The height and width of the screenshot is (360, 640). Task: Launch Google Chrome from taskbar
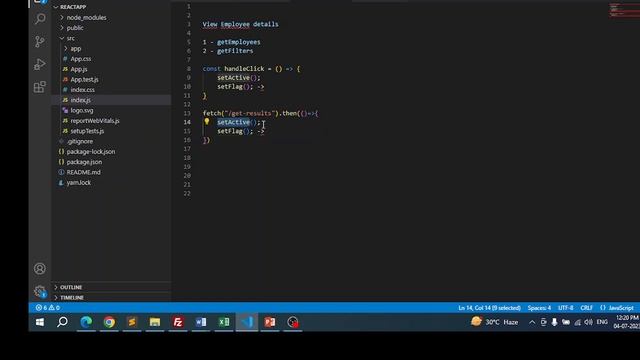tap(109, 322)
